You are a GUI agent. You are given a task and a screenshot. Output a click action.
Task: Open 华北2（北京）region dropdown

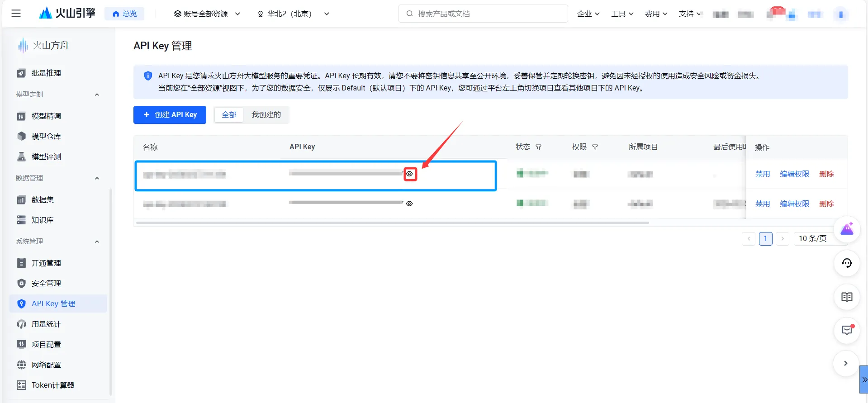(x=293, y=14)
